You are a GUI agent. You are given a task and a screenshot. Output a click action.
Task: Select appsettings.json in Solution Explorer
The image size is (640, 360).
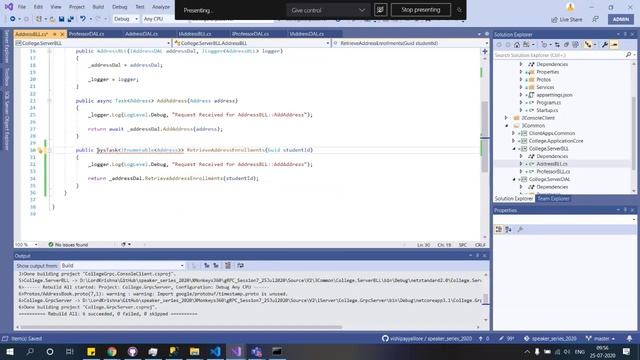[x=554, y=95]
